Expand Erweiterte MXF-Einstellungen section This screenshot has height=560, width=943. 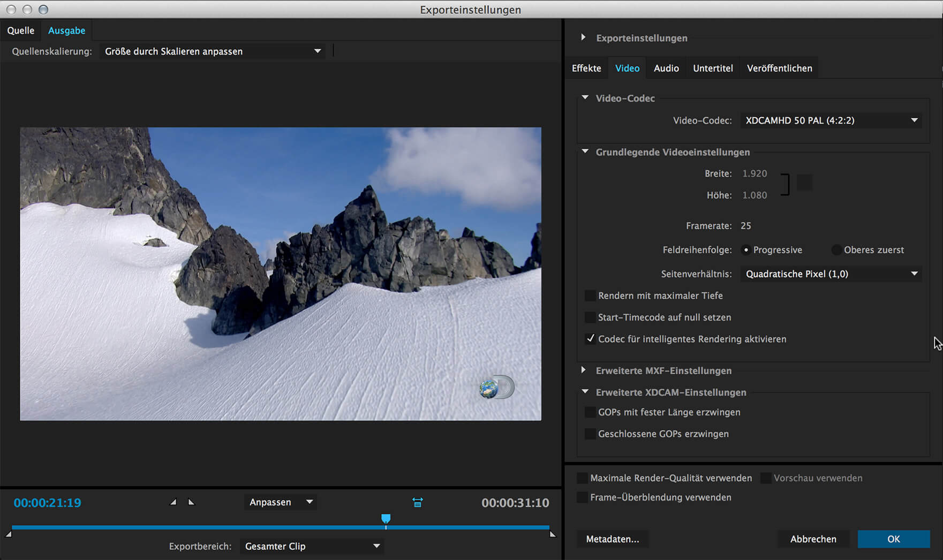click(583, 370)
